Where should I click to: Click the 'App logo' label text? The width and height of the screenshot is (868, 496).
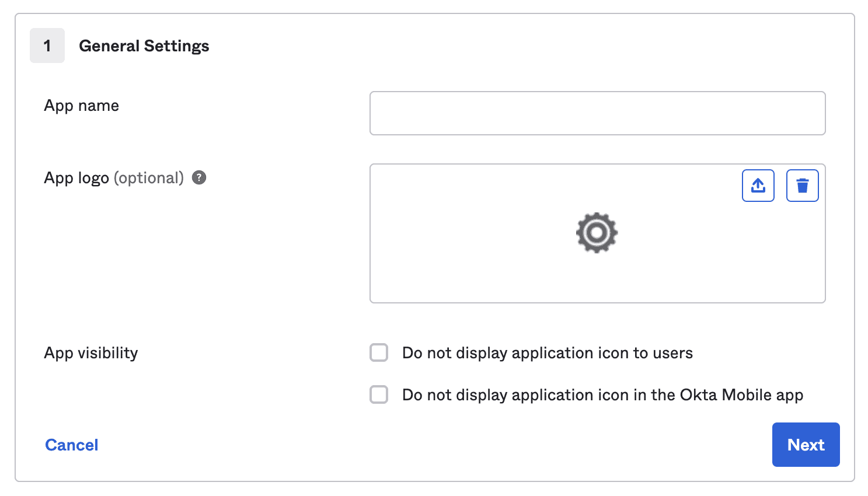76,178
